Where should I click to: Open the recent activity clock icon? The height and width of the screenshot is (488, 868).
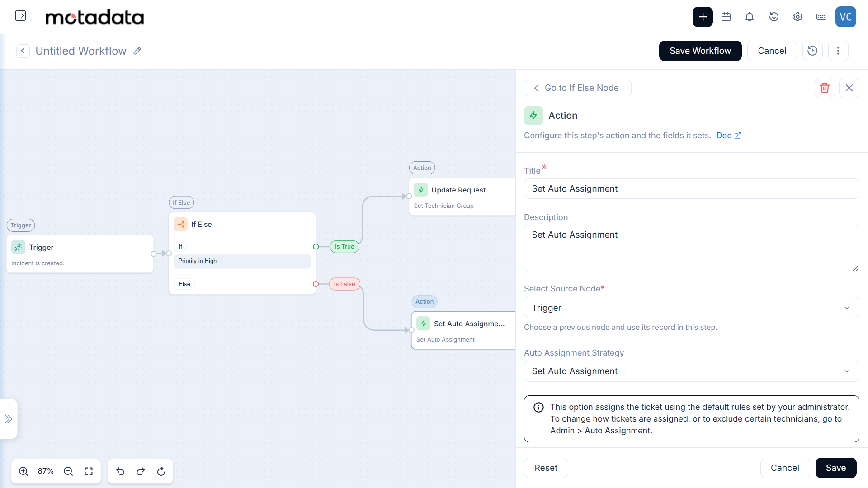(x=774, y=17)
